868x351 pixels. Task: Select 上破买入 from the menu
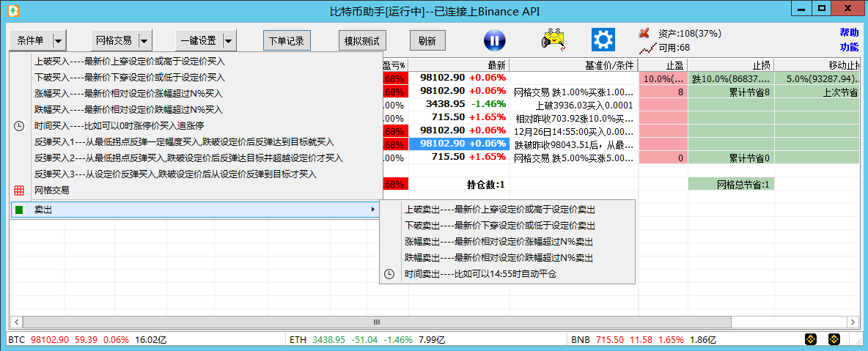[129, 61]
